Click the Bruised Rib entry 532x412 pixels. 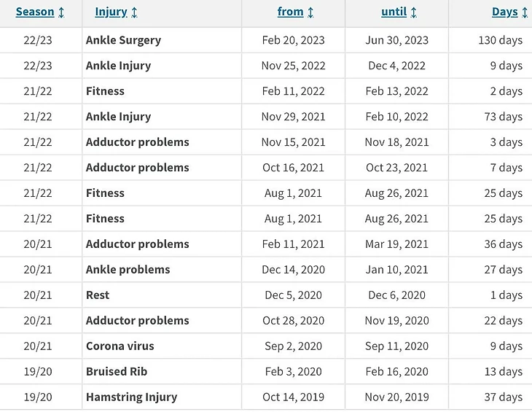117,372
